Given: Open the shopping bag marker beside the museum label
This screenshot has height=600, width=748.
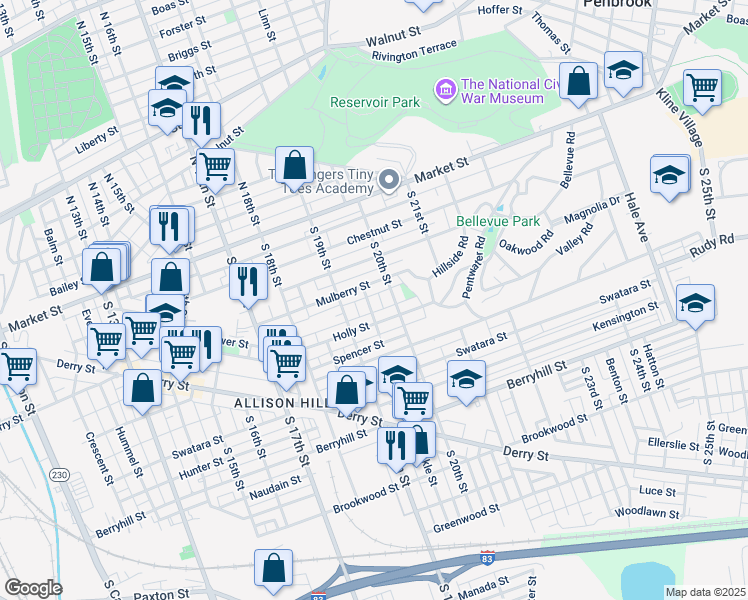Looking at the screenshot, I should [x=578, y=84].
